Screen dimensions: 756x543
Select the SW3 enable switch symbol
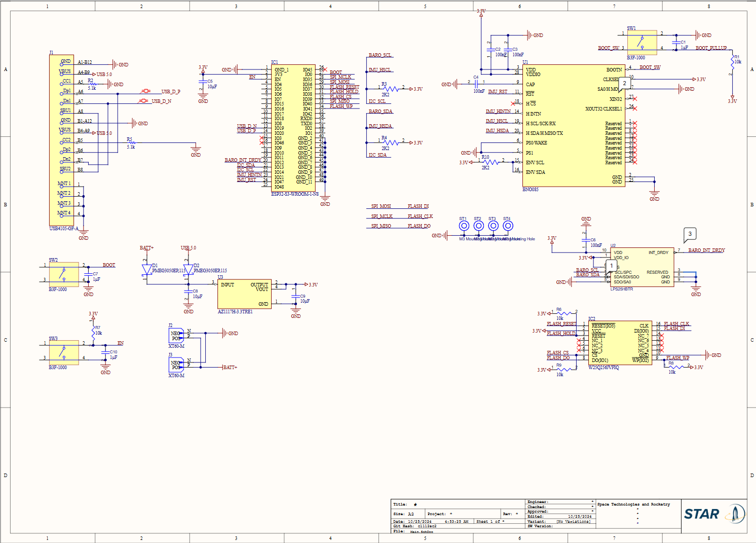pyautogui.click(x=63, y=352)
